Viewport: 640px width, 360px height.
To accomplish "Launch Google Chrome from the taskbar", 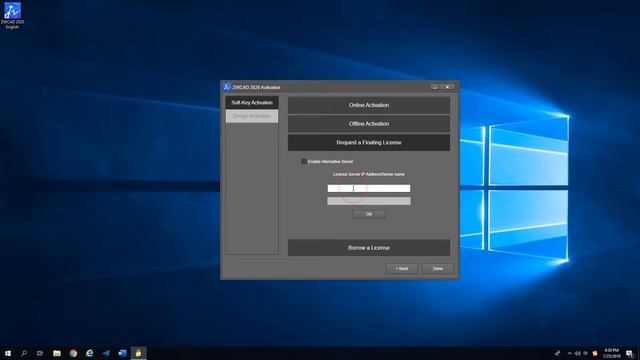I will coord(73,353).
